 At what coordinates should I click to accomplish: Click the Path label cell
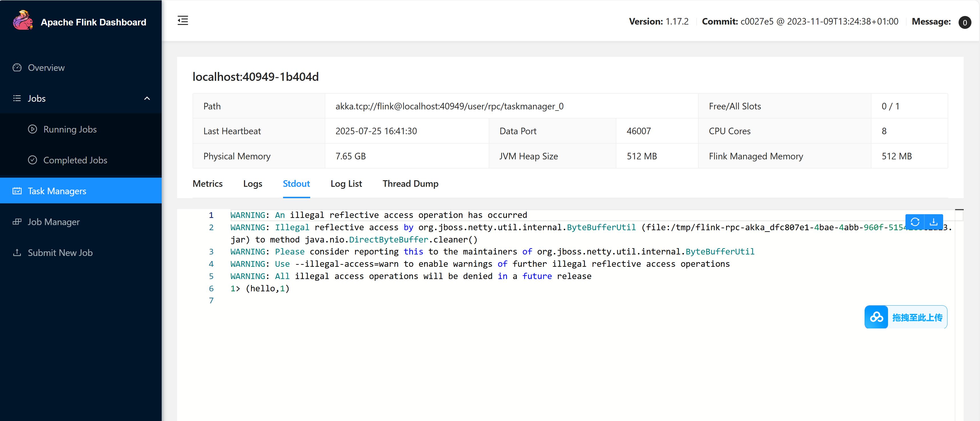tap(259, 106)
